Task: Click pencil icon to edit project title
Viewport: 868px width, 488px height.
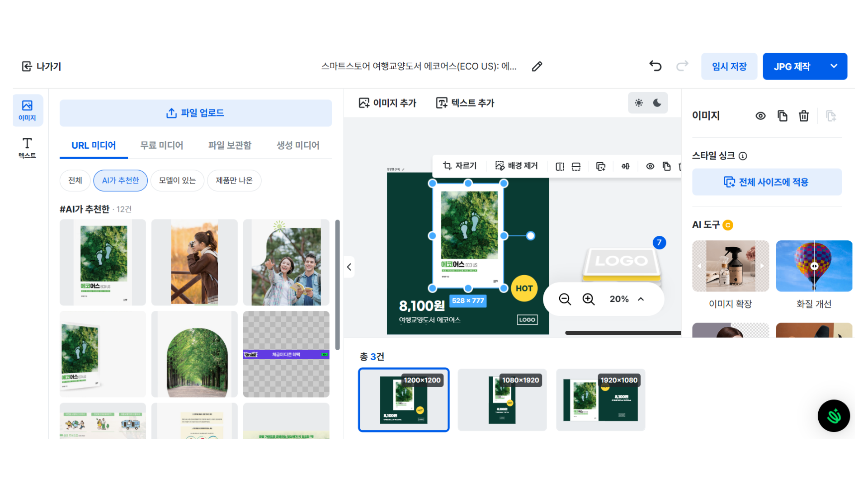Action: [x=537, y=66]
